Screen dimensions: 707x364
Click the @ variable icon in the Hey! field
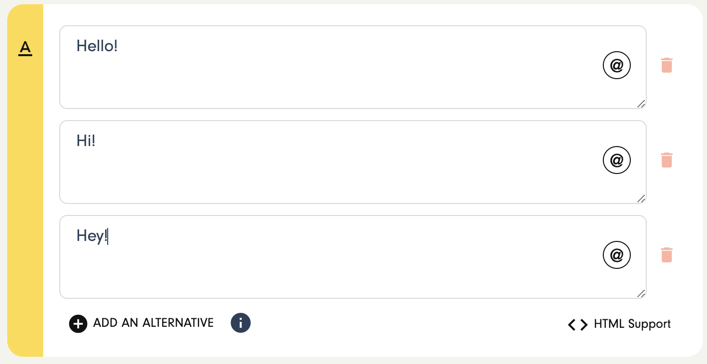coord(616,255)
